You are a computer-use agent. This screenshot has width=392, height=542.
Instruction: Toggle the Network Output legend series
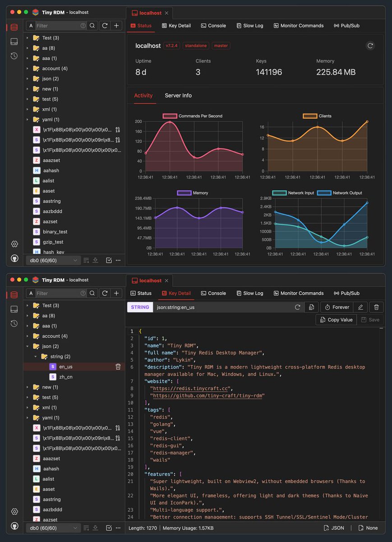340,193
